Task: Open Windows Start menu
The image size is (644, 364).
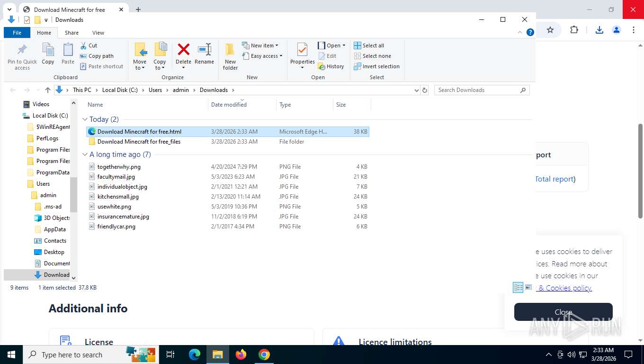Action: tap(11, 355)
